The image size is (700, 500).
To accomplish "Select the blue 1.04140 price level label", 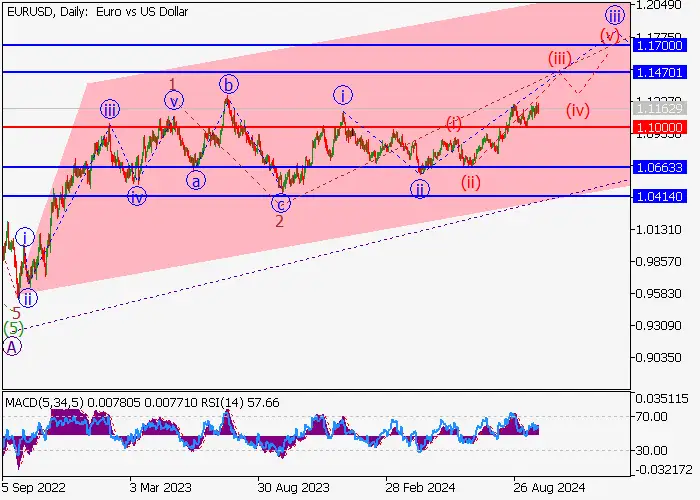I will click(x=659, y=196).
